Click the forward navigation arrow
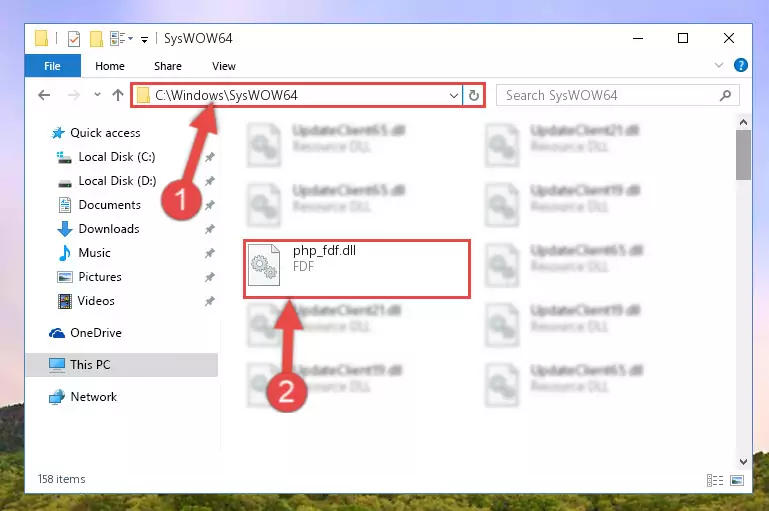769x511 pixels. [74, 95]
